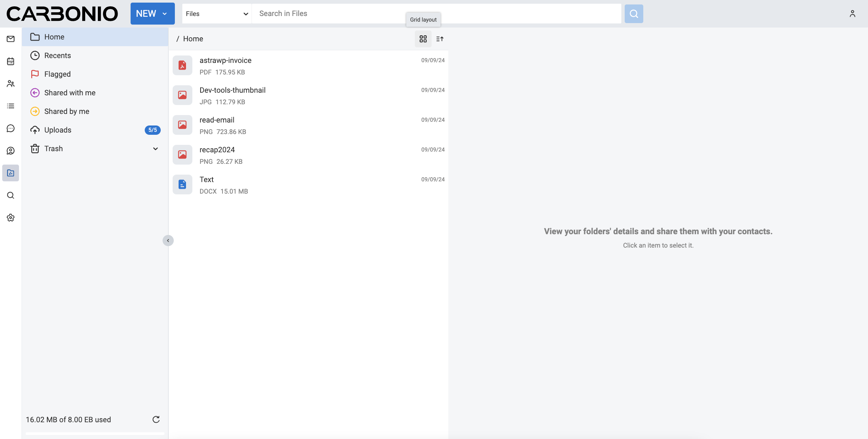Open the Flagged files list
868x439 pixels.
(57, 74)
